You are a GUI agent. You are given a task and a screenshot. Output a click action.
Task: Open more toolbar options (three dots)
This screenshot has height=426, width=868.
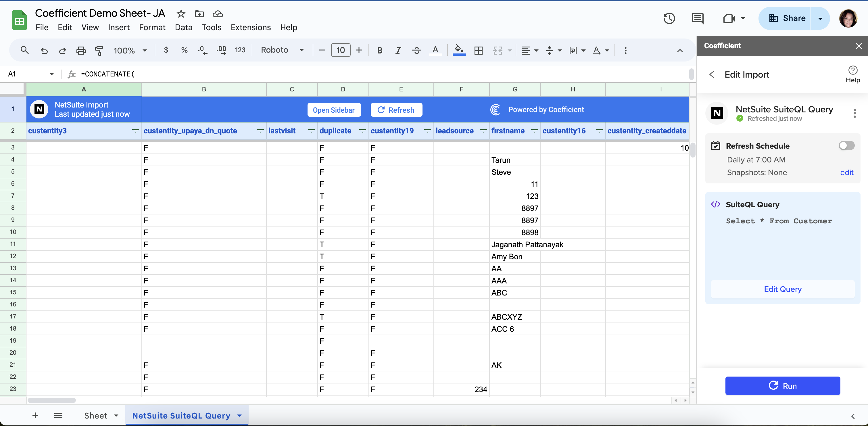click(x=625, y=51)
